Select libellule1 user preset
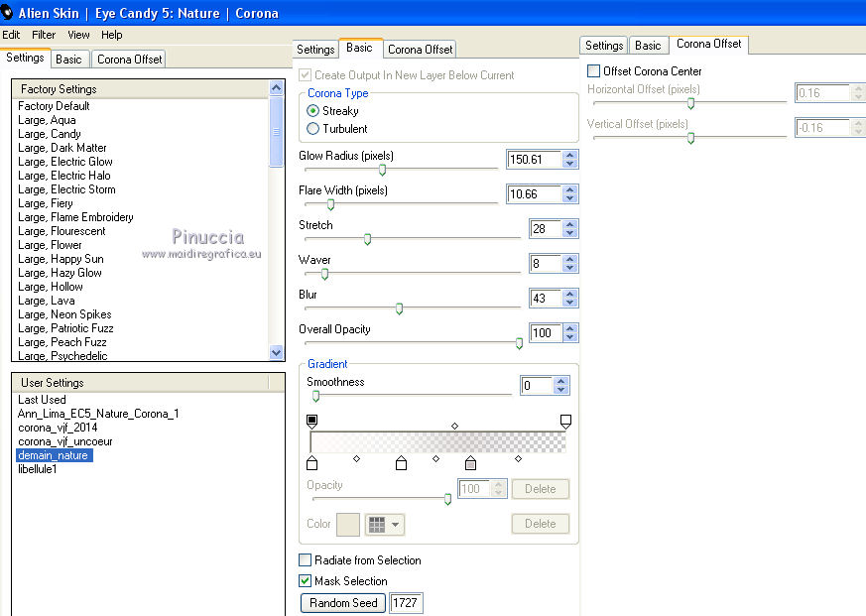 click(x=38, y=469)
